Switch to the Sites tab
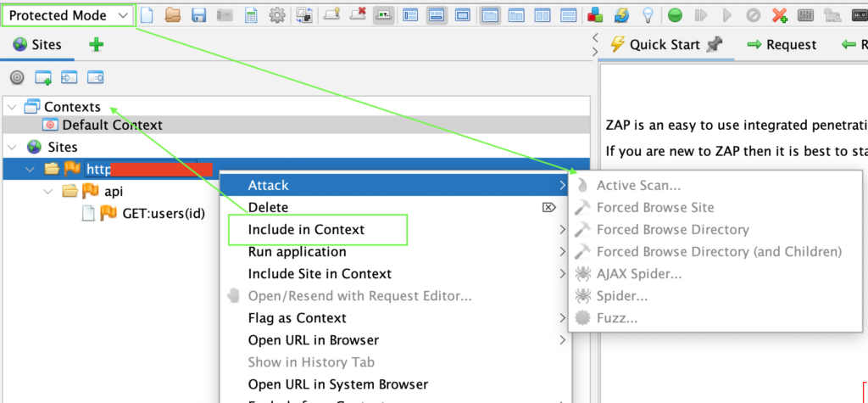This screenshot has width=868, height=403. point(36,44)
